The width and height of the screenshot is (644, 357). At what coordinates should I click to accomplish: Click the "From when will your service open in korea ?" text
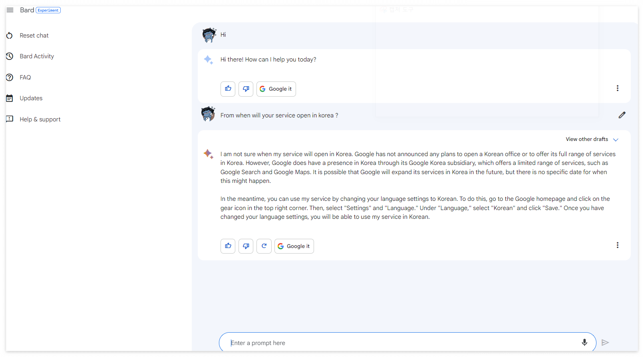[x=279, y=115]
